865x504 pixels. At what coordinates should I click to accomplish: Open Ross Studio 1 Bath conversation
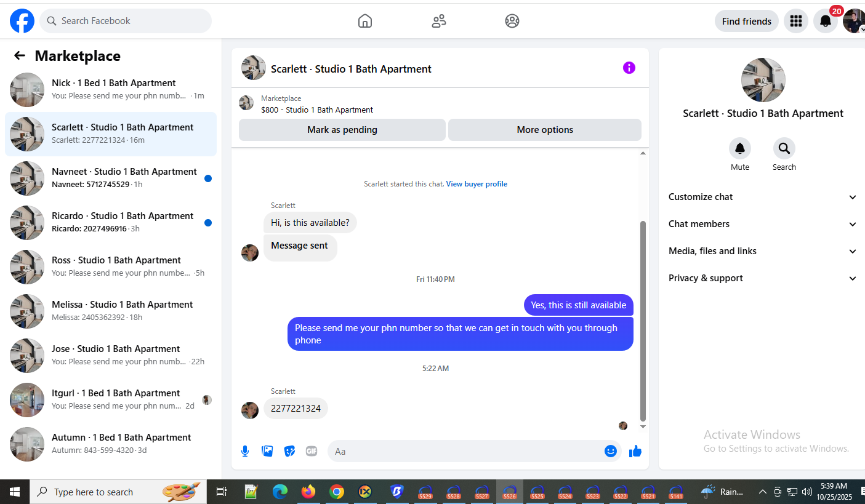click(x=111, y=267)
